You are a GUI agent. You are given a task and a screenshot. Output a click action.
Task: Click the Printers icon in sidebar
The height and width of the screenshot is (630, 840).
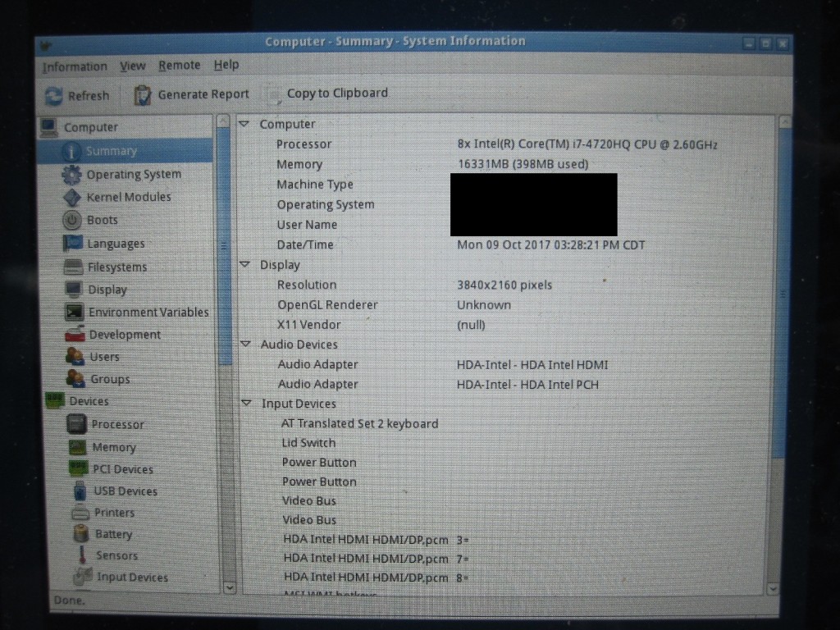pos(80,513)
